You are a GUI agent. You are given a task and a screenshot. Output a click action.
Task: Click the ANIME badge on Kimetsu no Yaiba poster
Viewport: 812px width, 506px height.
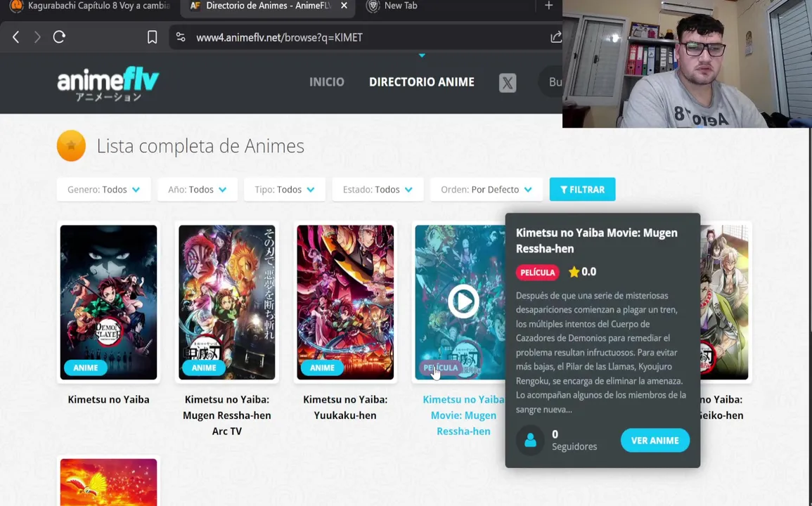click(86, 368)
